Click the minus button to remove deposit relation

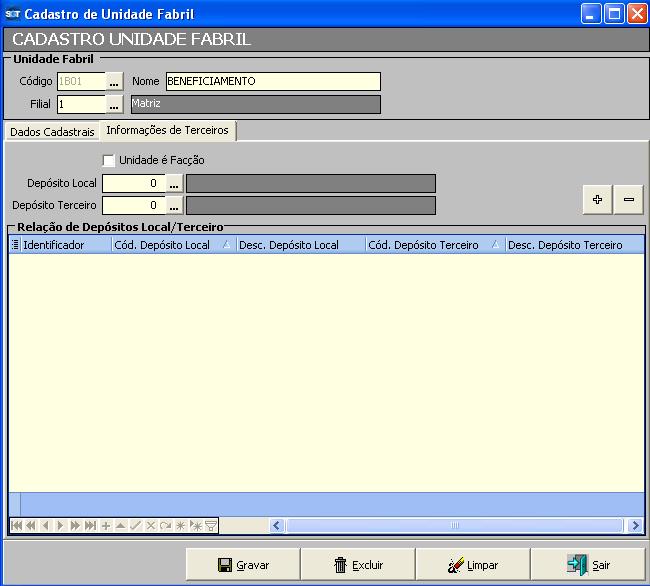[629, 200]
